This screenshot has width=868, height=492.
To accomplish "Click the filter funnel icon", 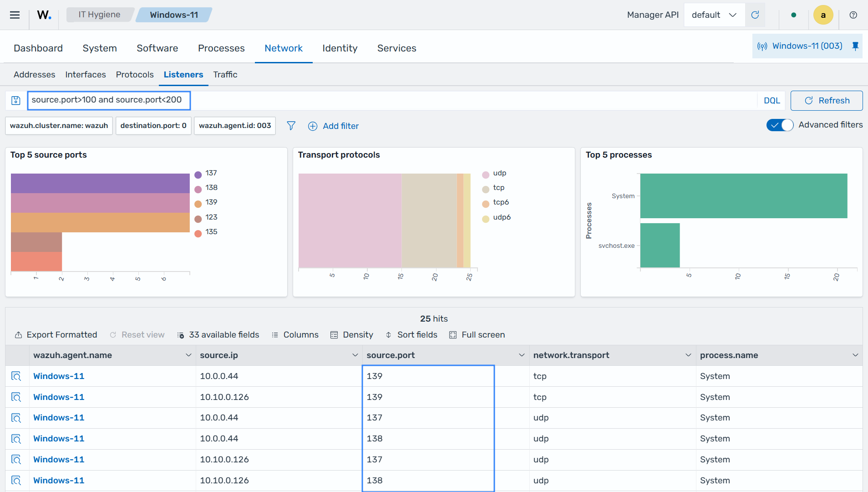I will tap(291, 126).
